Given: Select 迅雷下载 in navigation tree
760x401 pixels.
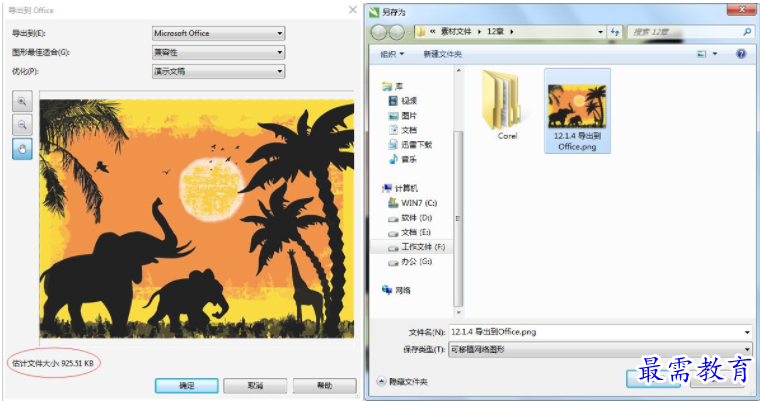Looking at the screenshot, I should 410,144.
